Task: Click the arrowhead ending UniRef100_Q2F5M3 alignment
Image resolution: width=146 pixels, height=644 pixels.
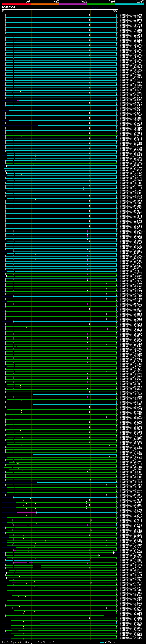Action: 99,555
